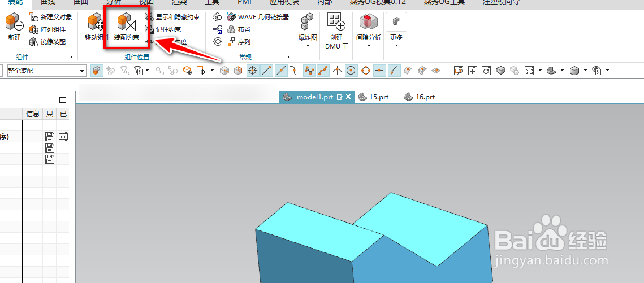Switch to the 15.prt tab
This screenshot has width=644, height=283.
pyautogui.click(x=373, y=97)
